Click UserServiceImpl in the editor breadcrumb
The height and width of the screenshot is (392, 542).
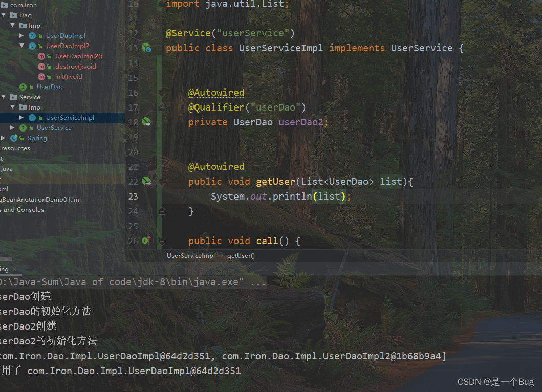pyautogui.click(x=191, y=256)
